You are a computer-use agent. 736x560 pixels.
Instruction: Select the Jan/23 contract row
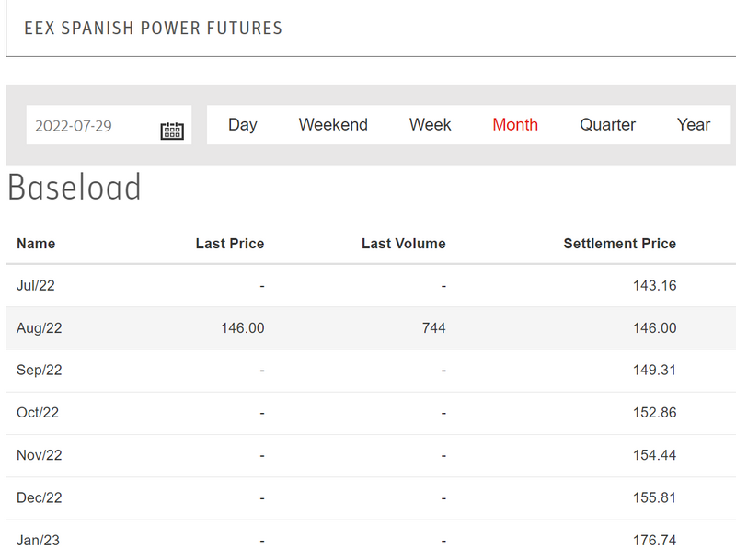coord(38,540)
